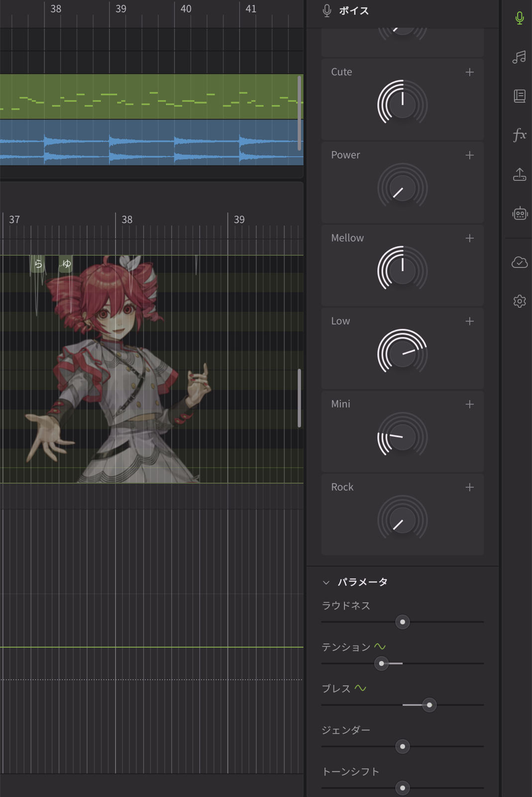Click the ジェンダー parameter label
Screen dimensions: 532x797
coord(346,730)
